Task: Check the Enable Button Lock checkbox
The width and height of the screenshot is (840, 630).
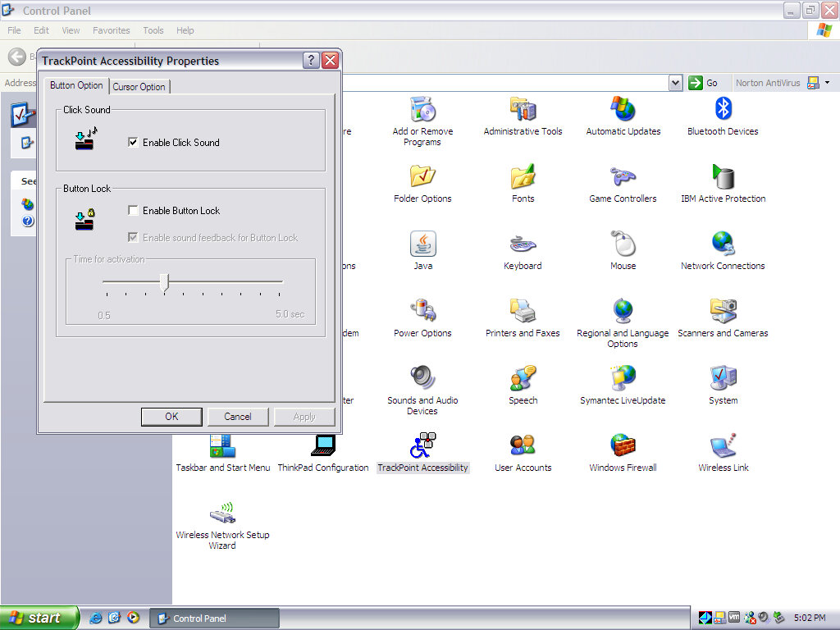Action: pos(133,211)
